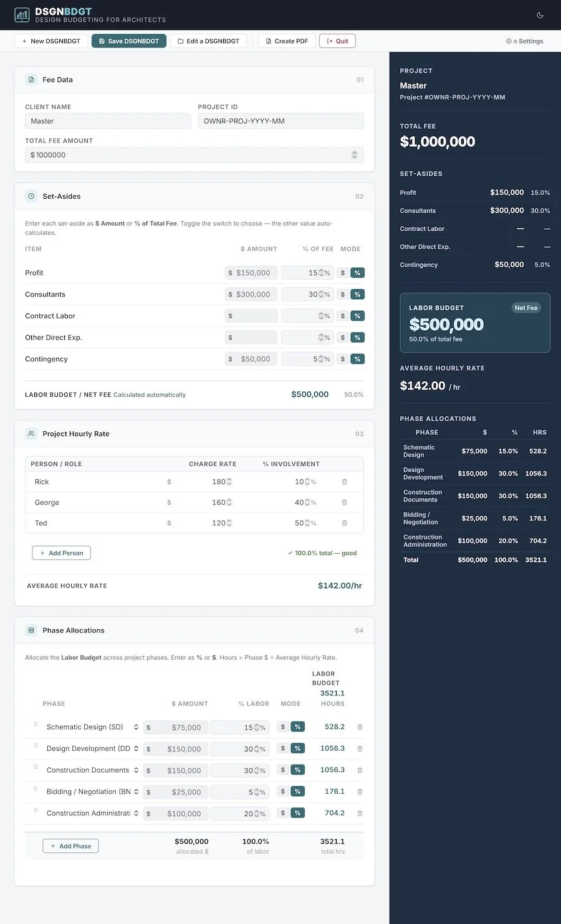Image resolution: width=561 pixels, height=924 pixels.
Task: Click the Set-Asides clock icon
Action: click(x=31, y=196)
